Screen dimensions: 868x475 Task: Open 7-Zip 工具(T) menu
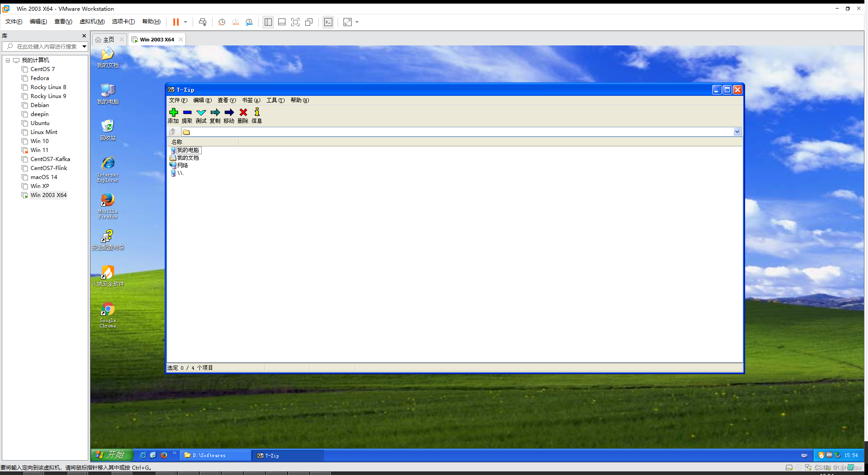click(x=275, y=100)
